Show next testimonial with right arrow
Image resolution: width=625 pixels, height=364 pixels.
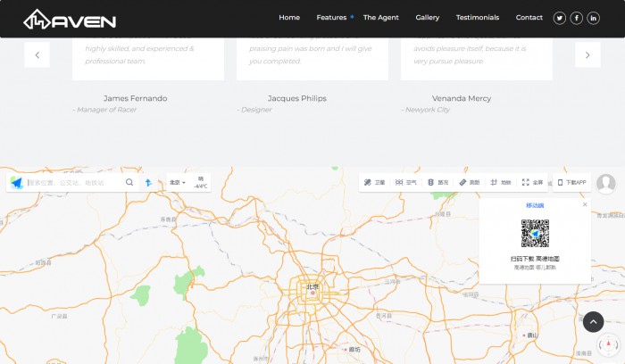tap(587, 55)
